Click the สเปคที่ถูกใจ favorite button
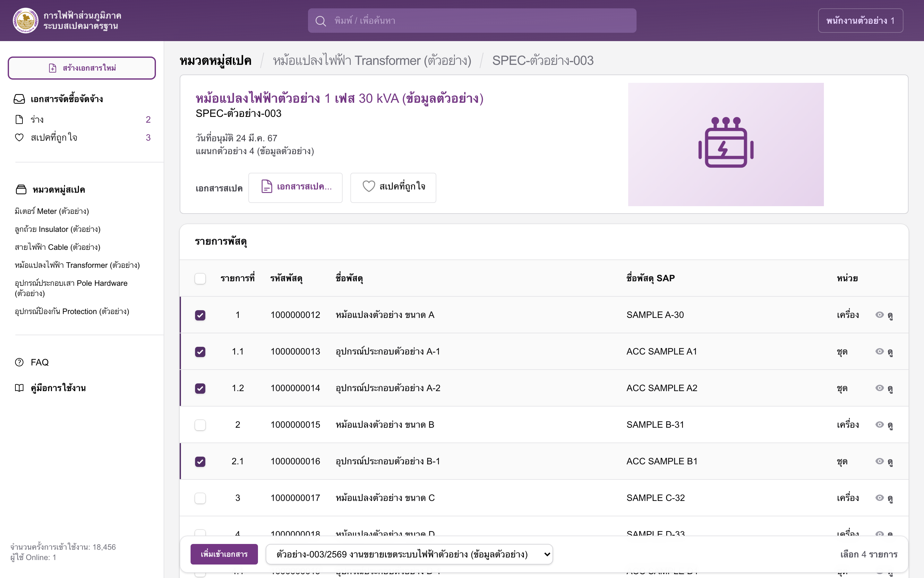 [x=393, y=188]
